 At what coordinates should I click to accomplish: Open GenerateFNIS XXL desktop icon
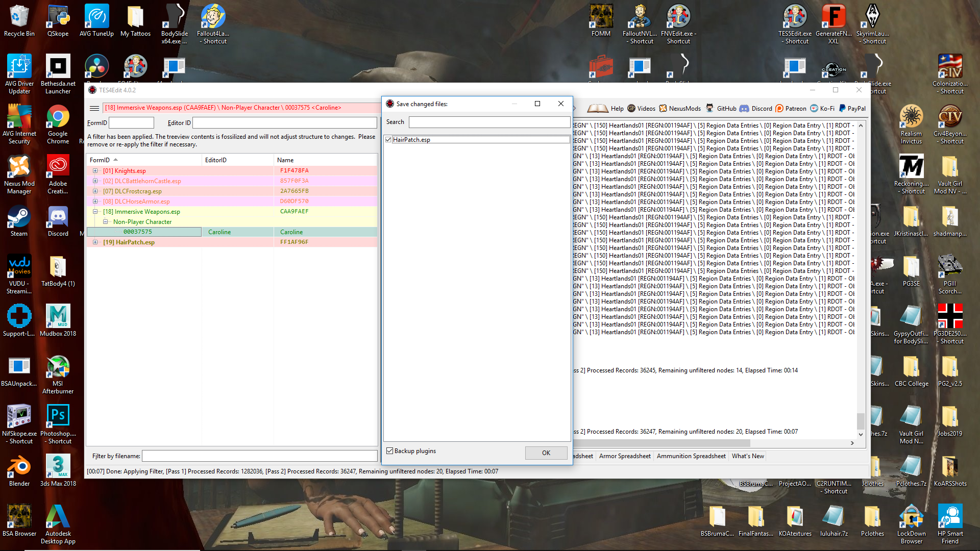(x=834, y=24)
